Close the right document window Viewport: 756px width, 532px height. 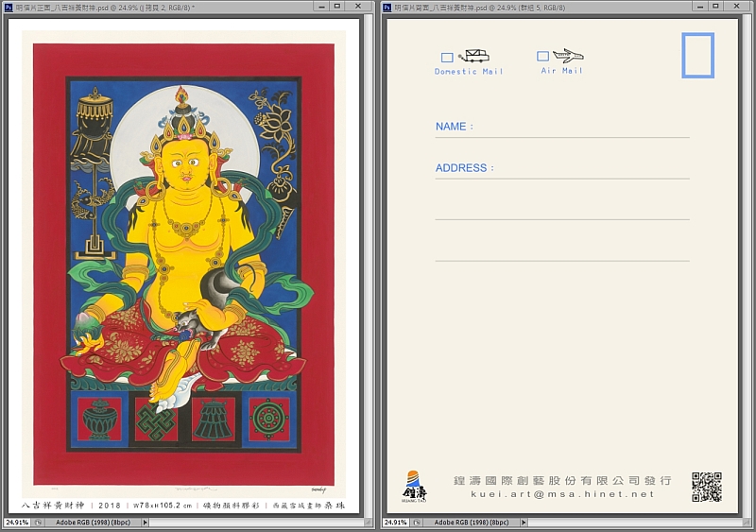737,6
